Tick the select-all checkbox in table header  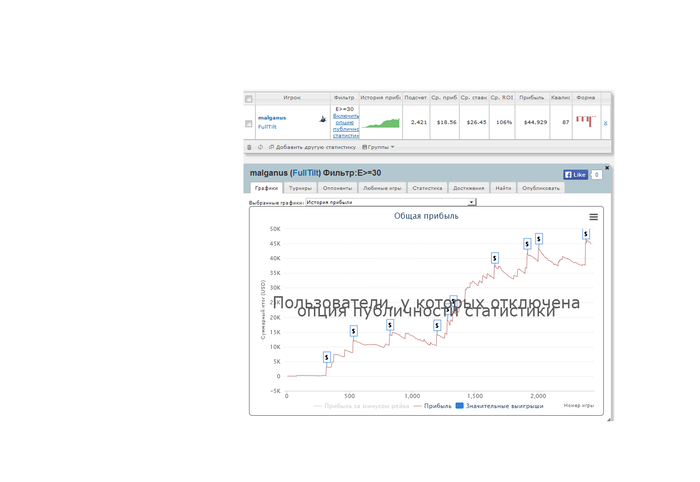pyautogui.click(x=249, y=99)
